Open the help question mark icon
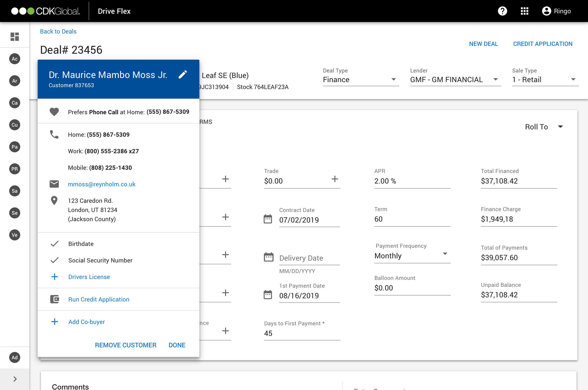Image resolution: width=588 pixels, height=390 pixels. click(502, 11)
